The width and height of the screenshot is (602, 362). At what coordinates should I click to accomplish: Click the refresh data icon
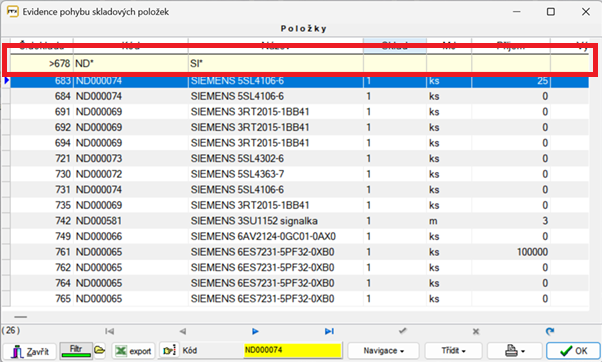(550, 331)
